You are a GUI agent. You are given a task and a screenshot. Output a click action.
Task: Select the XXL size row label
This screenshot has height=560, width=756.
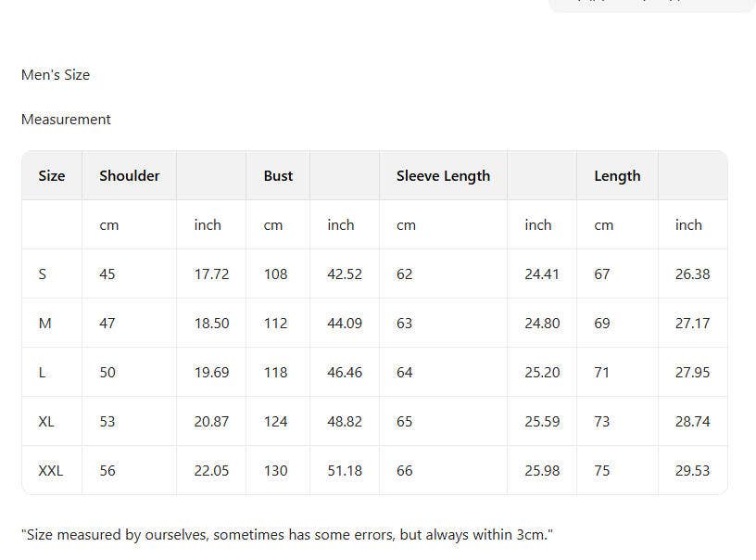pyautogui.click(x=51, y=470)
